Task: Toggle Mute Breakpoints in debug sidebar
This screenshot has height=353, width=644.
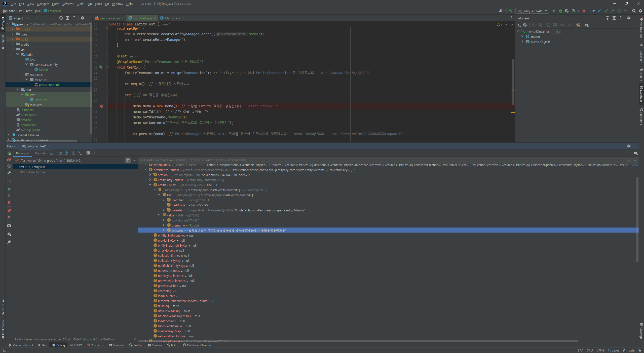Action: pyautogui.click(x=9, y=217)
